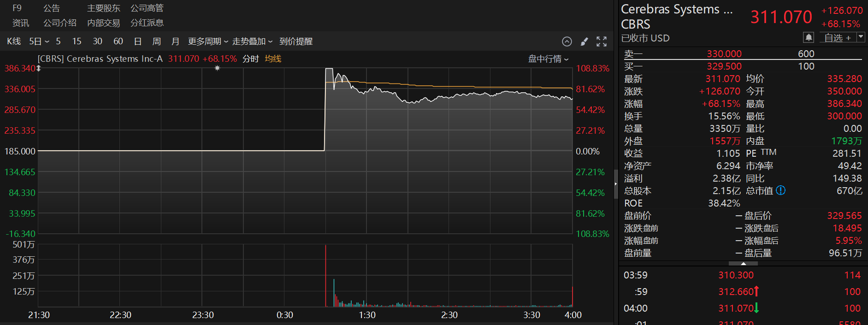
Task: Click the event marker star on the chart
Action: pyautogui.click(x=217, y=68)
